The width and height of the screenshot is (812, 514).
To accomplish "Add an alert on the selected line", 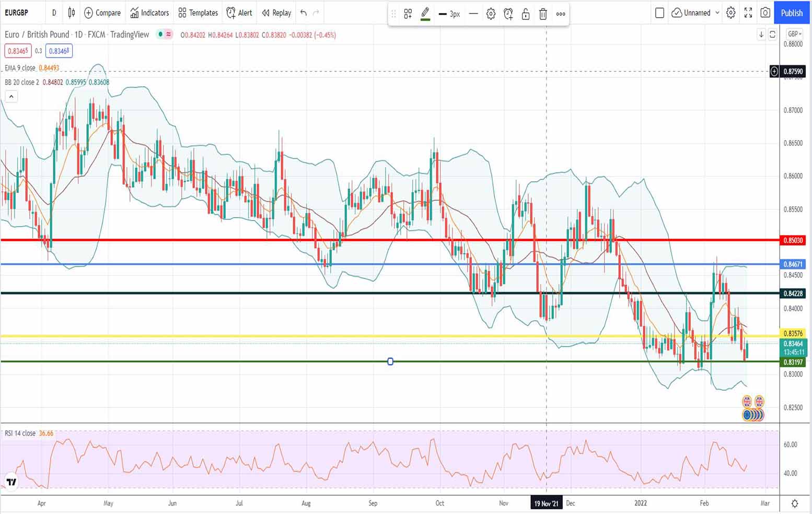I will tap(508, 14).
